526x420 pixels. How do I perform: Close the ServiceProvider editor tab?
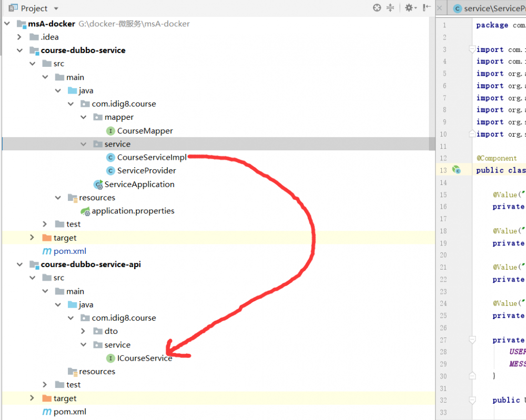(x=439, y=8)
